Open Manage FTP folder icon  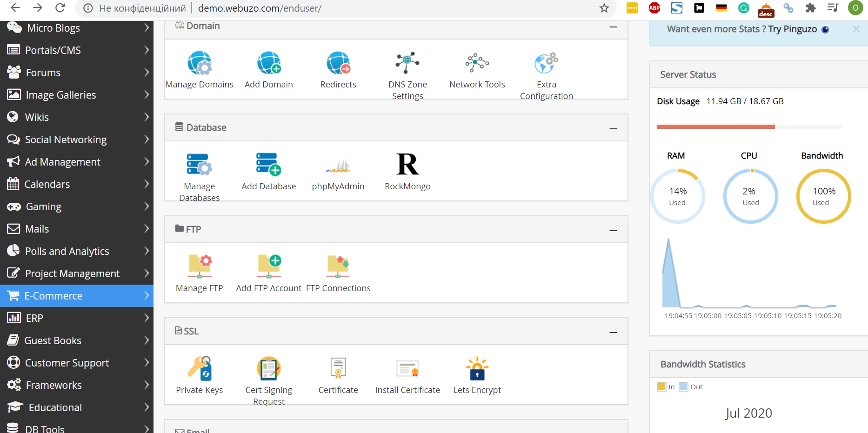[200, 266]
